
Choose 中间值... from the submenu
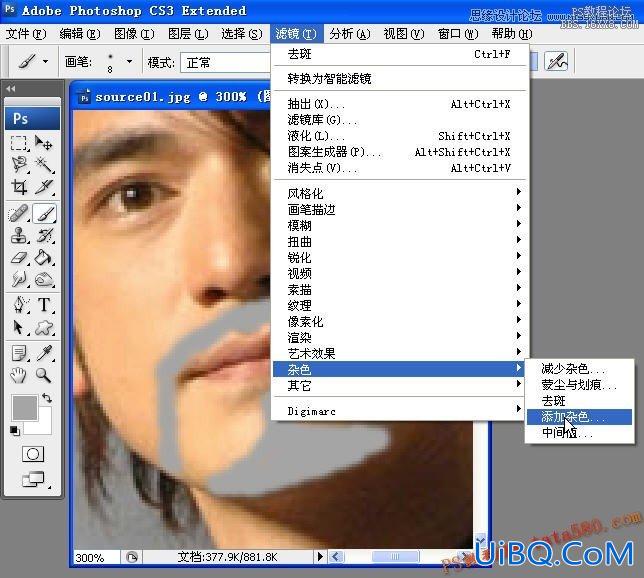pos(580,433)
